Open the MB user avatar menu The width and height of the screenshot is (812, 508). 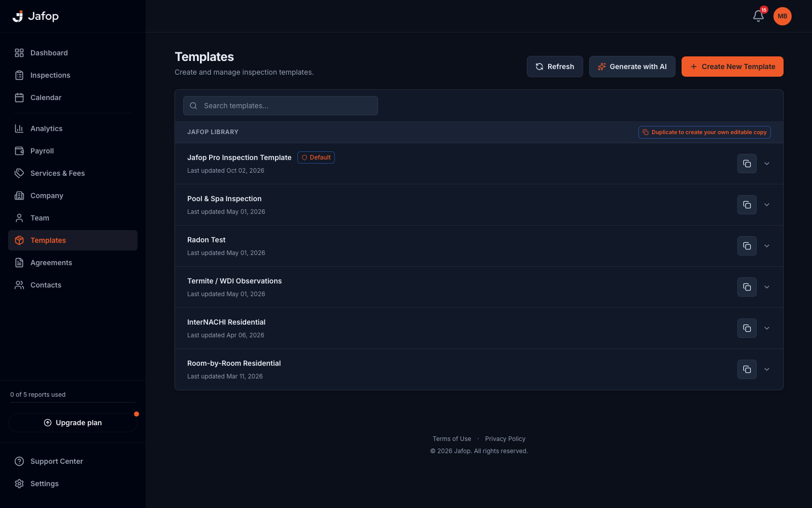click(x=783, y=16)
